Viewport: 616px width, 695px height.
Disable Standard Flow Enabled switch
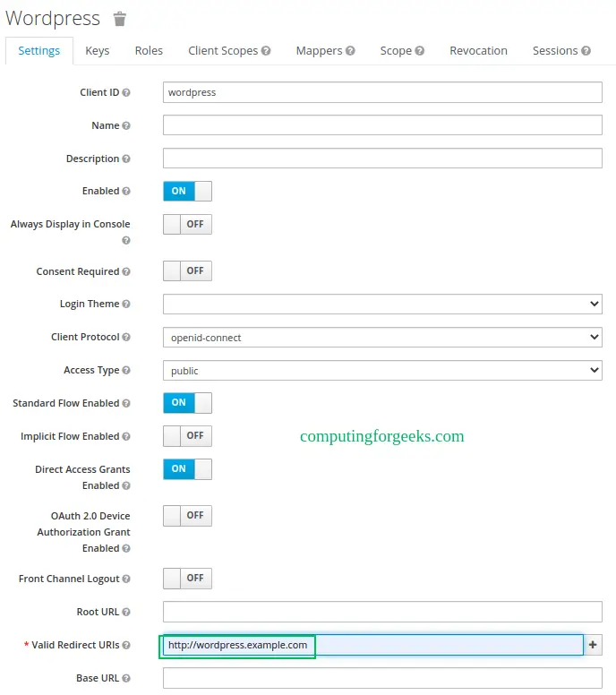[187, 403]
